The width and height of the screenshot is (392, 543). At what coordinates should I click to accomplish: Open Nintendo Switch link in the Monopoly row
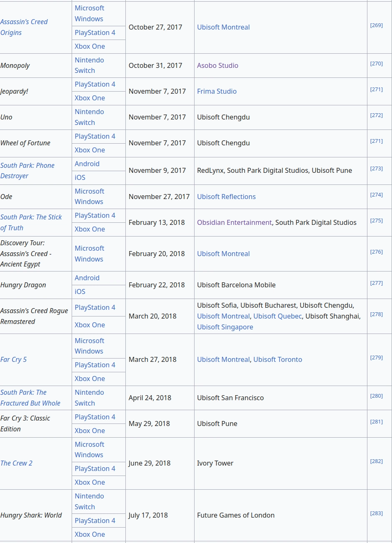point(89,65)
